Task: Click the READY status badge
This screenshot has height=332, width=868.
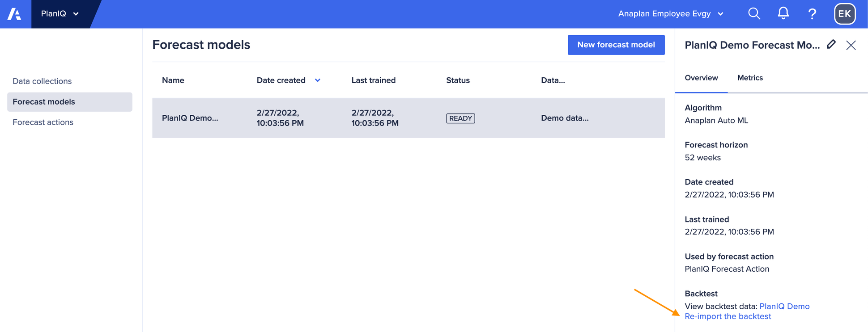Action: pos(460,118)
